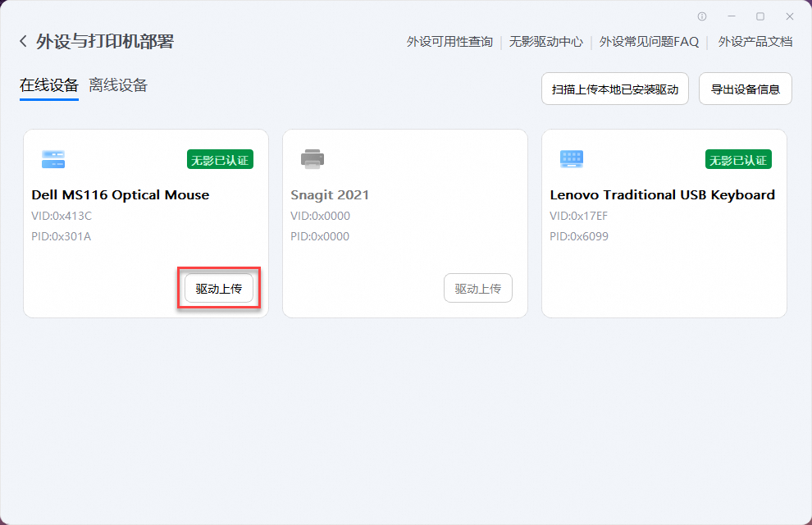This screenshot has width=812, height=525.
Task: Click the VID:0x413C text
Action: (x=62, y=216)
